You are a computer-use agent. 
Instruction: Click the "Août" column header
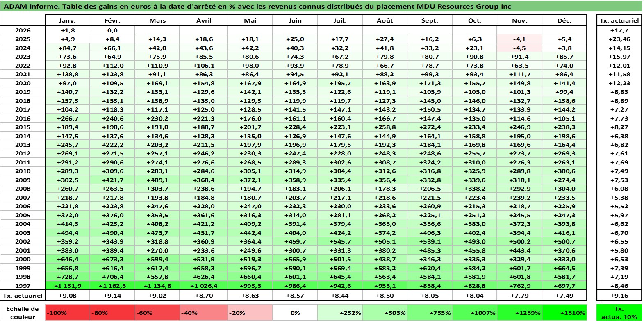point(385,20)
